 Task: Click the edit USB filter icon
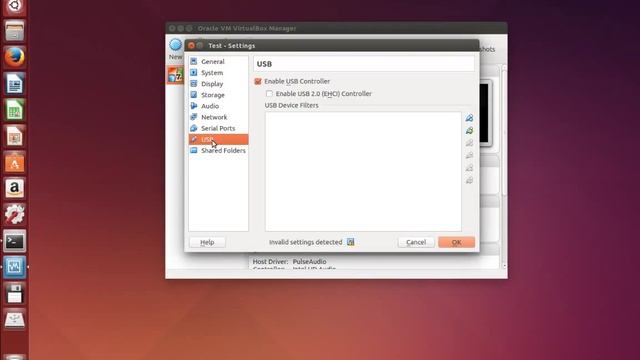469,143
